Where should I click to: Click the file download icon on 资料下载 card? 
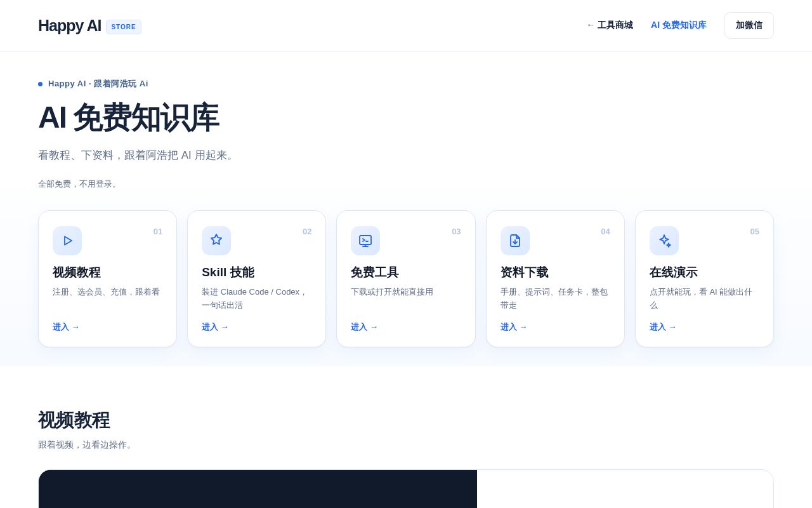(x=515, y=241)
